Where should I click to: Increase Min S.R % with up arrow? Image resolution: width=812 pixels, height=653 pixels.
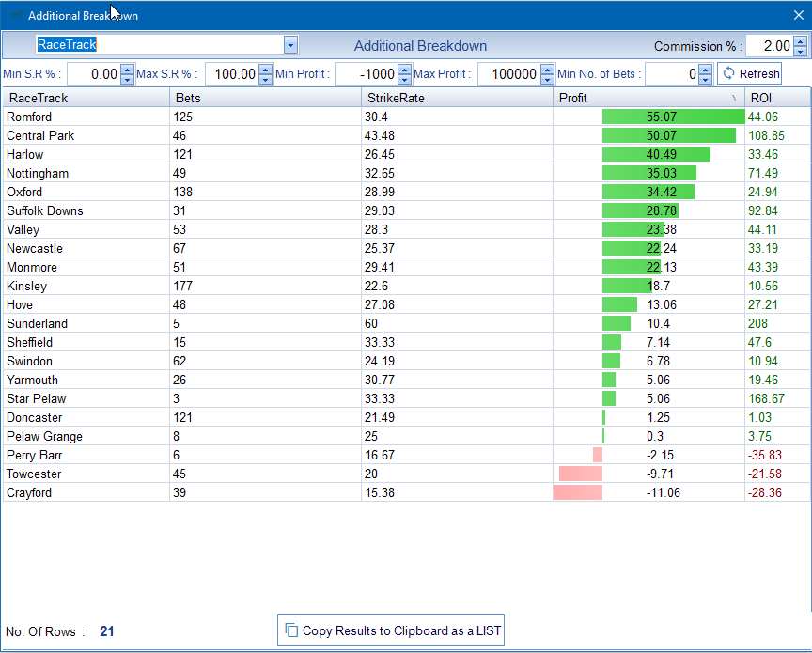[128, 69]
